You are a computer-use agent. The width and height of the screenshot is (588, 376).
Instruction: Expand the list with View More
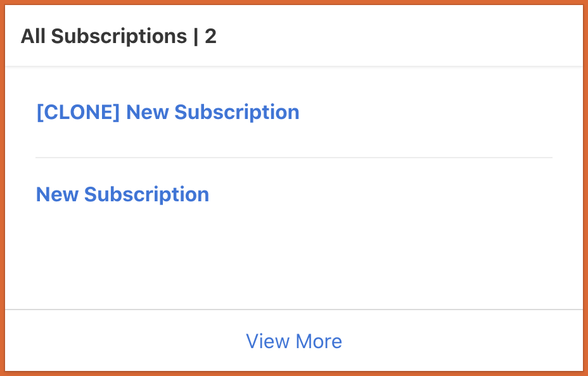(x=293, y=342)
